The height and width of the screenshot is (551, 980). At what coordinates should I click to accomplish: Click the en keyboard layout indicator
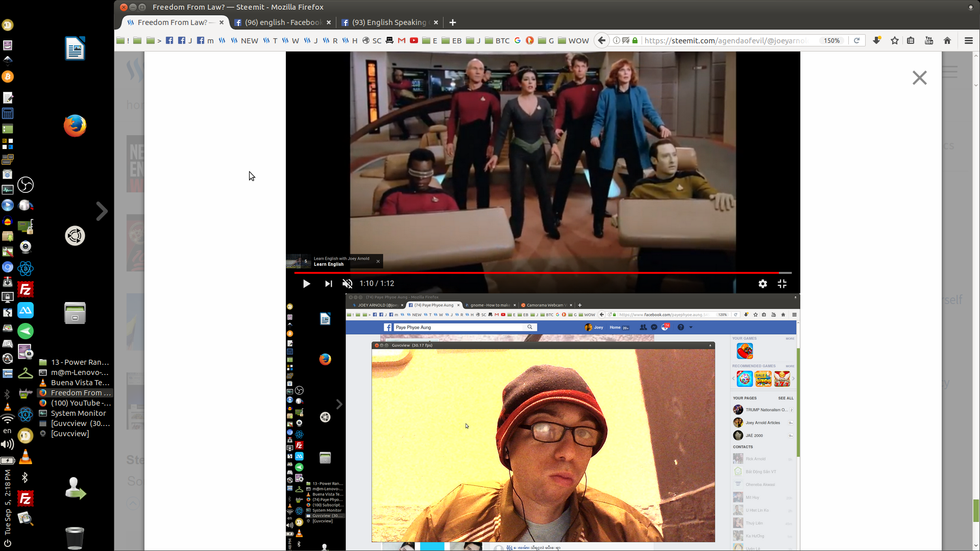coord(8,431)
